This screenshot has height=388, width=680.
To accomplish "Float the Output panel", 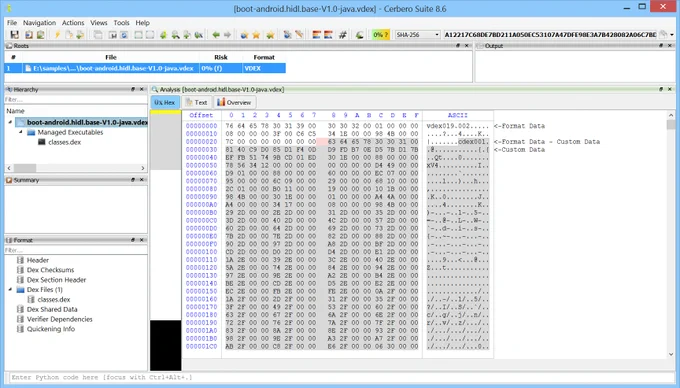I will click(661, 46).
